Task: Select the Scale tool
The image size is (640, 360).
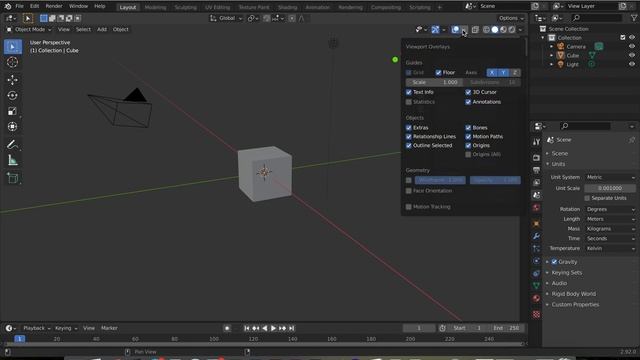Action: (x=13, y=111)
